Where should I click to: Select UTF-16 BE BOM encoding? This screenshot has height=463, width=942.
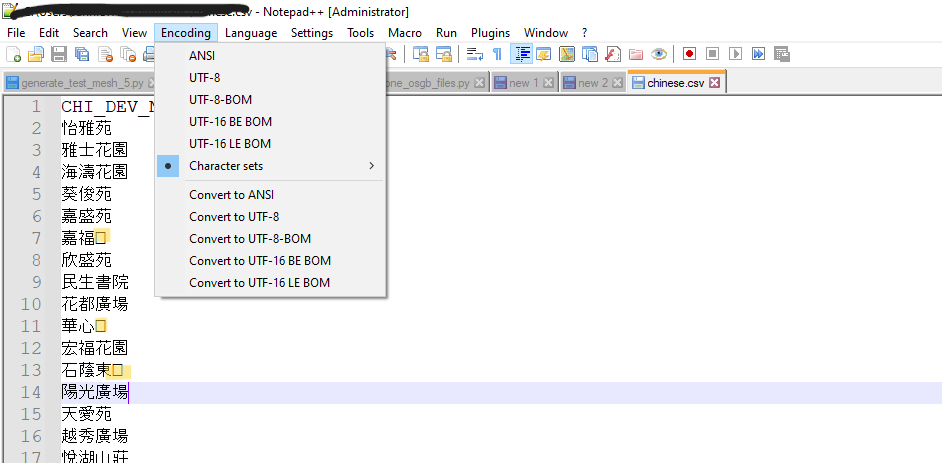tap(270, 122)
